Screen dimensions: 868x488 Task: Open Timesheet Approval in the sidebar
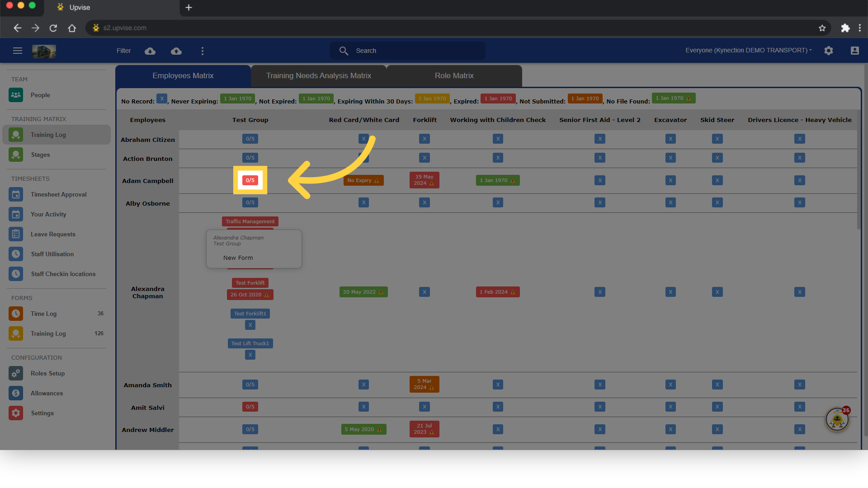58,194
